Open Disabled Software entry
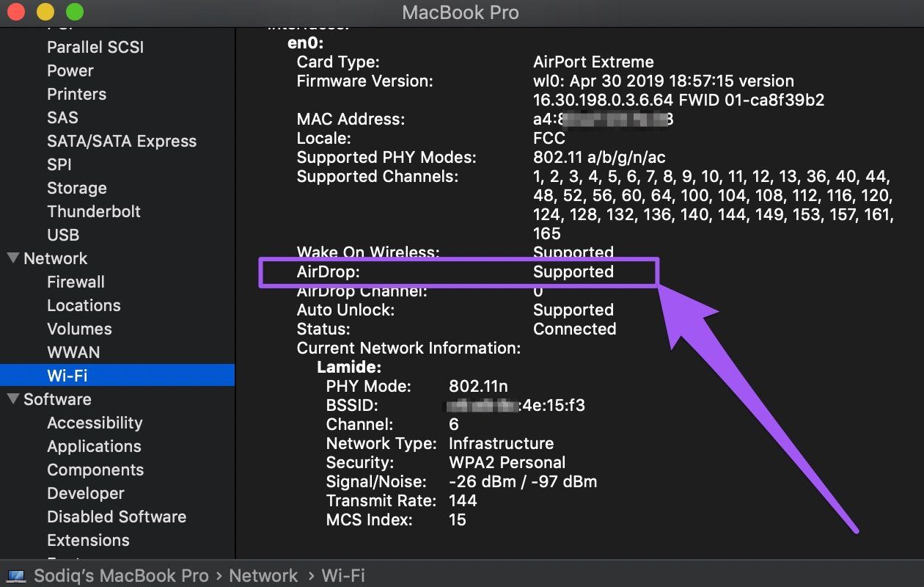Screen dimensions: 924x587 point(117,517)
